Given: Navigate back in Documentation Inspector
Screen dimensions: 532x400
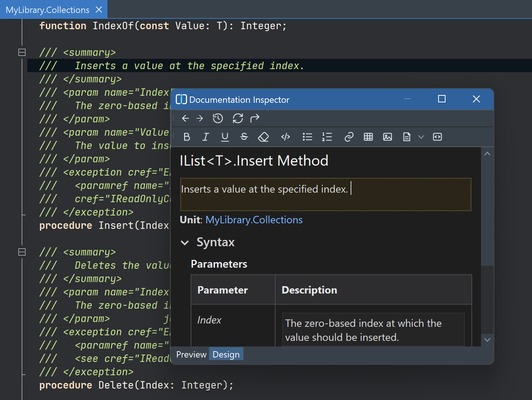Looking at the screenshot, I should tap(185, 118).
